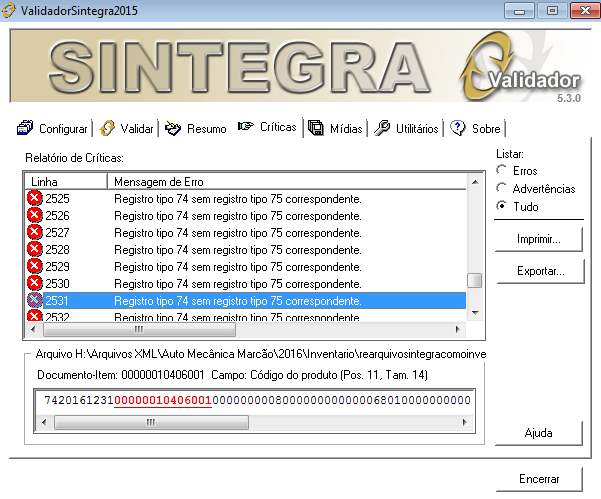Click the Utilitários wrench icon
This screenshot has height=499, width=601.
(x=382, y=128)
